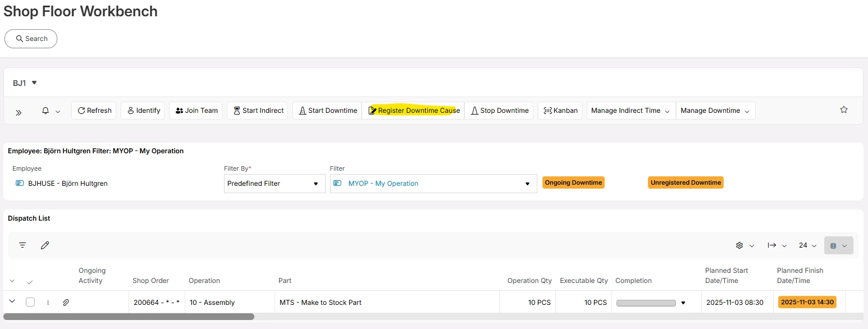Open the Kanban barcode button

point(560,111)
